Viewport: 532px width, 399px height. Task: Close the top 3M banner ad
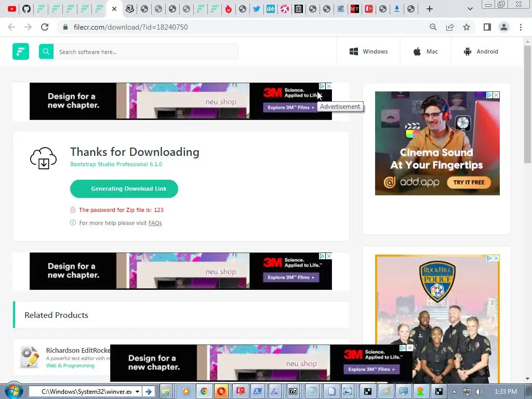tap(328, 86)
